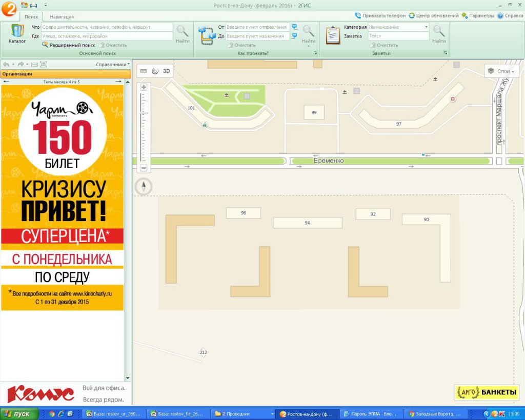Zoom in with the map plus button
The height and width of the screenshot is (420, 525).
tap(144, 87)
